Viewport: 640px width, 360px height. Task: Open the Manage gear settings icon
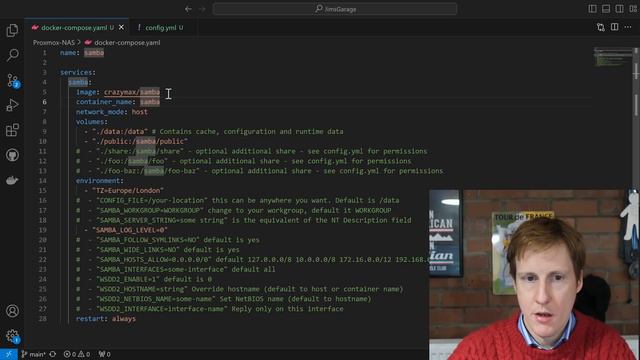12,336
